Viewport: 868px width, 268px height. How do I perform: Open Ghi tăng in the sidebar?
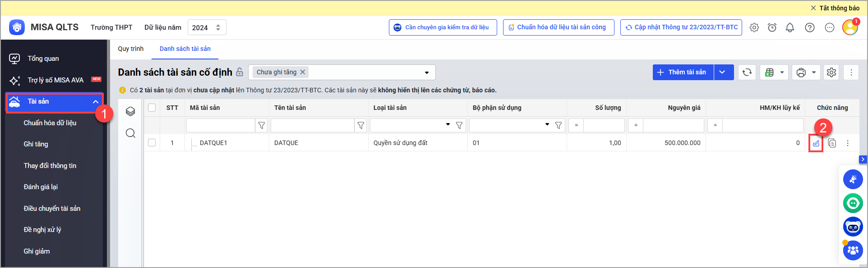pos(36,144)
